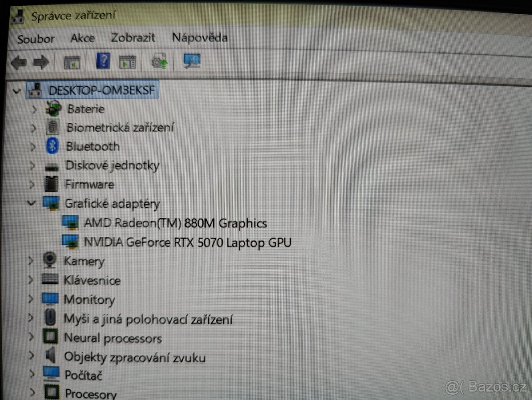The width and height of the screenshot is (532, 400).
Task: Expand the Klávesnice category
Action: click(31, 280)
